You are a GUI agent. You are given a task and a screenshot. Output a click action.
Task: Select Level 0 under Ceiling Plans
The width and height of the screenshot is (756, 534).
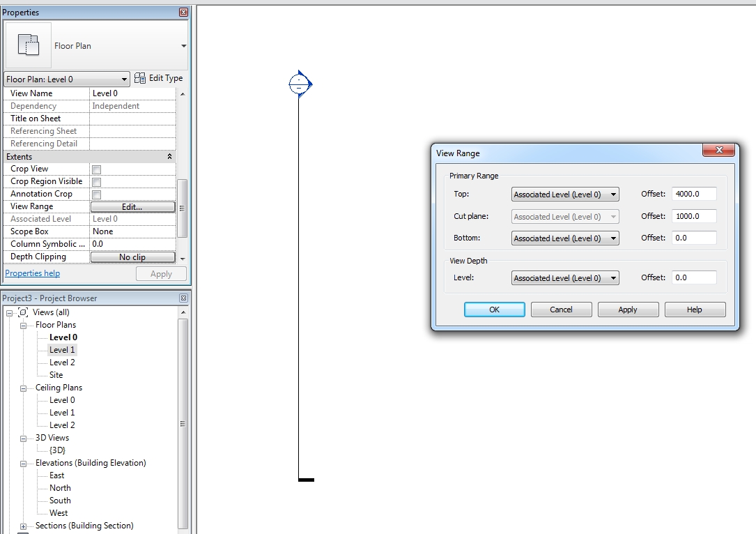click(x=62, y=400)
